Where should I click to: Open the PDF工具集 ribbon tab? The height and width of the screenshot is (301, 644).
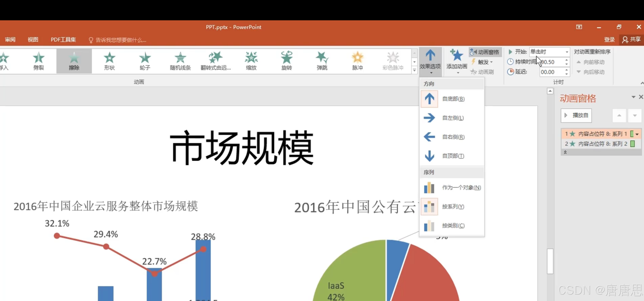point(63,40)
